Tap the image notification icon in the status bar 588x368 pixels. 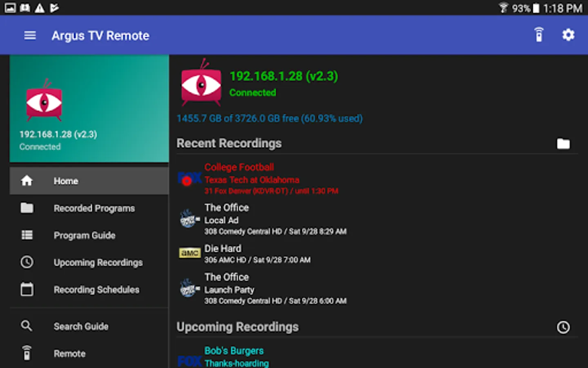pos(11,8)
